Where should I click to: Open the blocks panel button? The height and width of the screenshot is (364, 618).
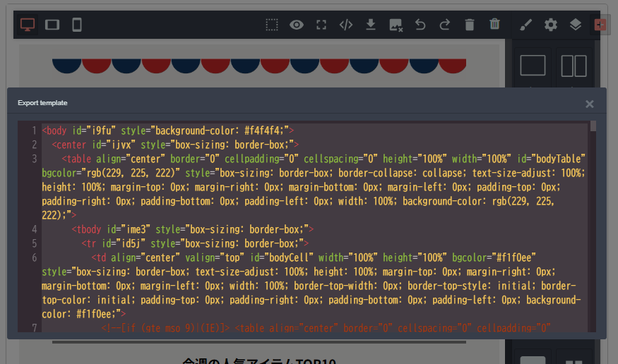[600, 25]
